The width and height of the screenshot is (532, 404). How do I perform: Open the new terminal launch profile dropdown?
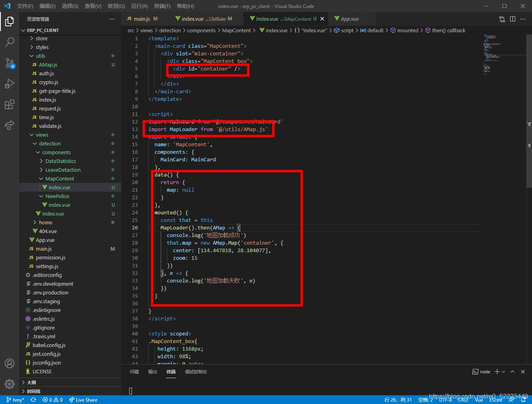[503, 372]
